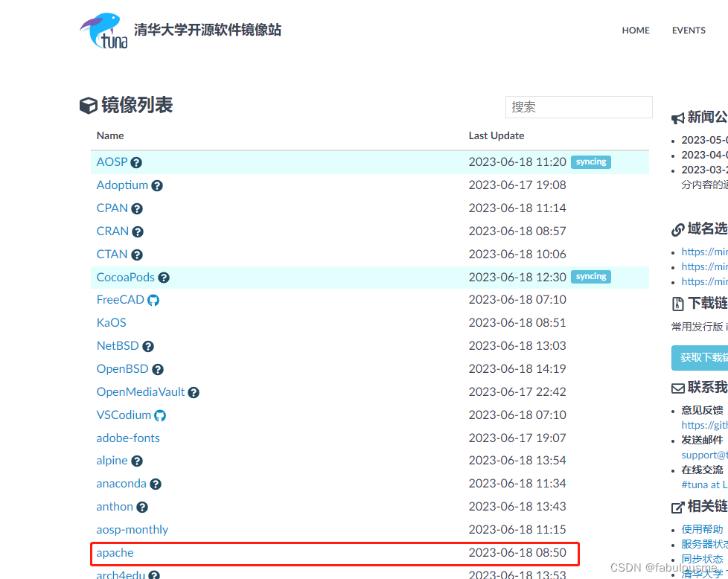Image resolution: width=728 pixels, height=579 pixels.
Task: Click syncing badge on AOSP row
Action: point(591,162)
